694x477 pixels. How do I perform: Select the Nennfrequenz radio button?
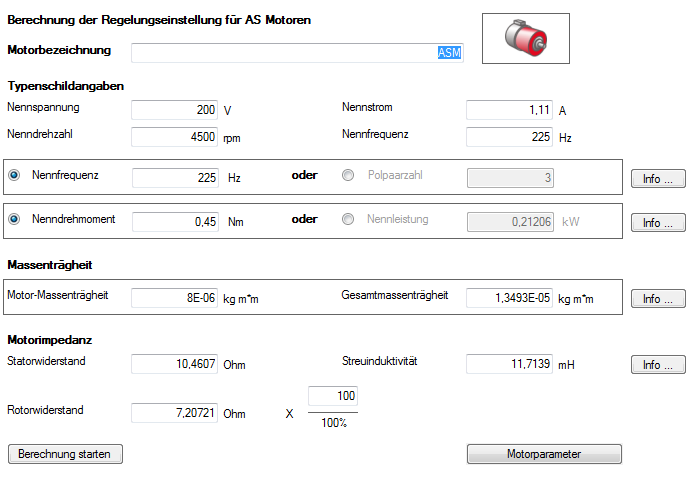[x=14, y=176]
